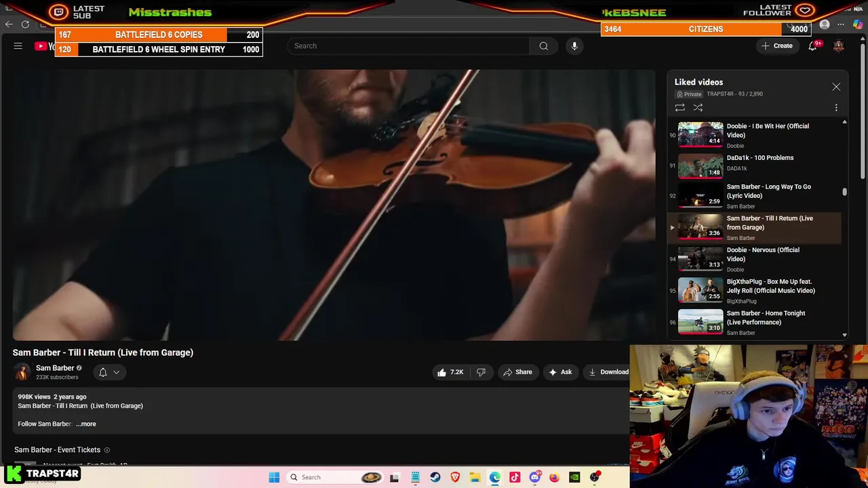868x488 pixels.
Task: Click the YouTube search input field
Action: 408,46
